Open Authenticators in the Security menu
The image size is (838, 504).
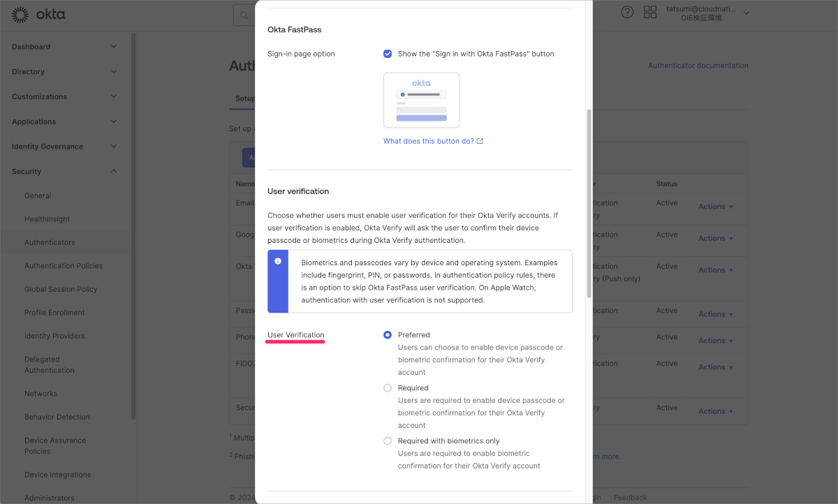pos(50,242)
